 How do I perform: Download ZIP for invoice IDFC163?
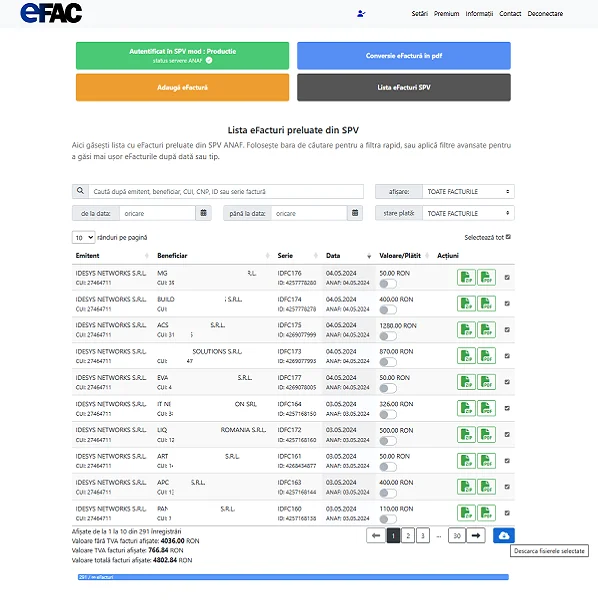point(466,487)
